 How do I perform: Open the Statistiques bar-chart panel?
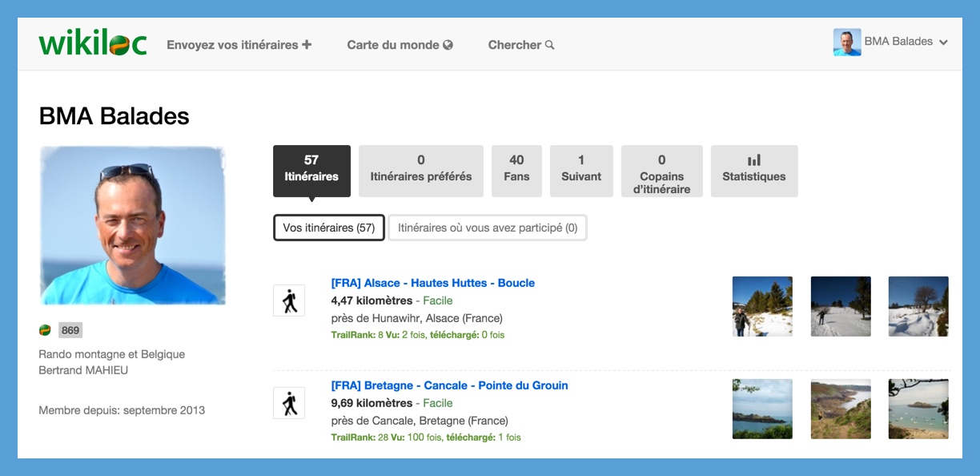[753, 171]
